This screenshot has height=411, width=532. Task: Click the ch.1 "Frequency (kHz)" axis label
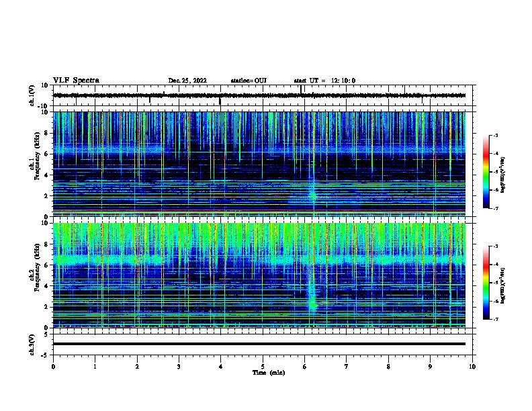click(x=37, y=156)
